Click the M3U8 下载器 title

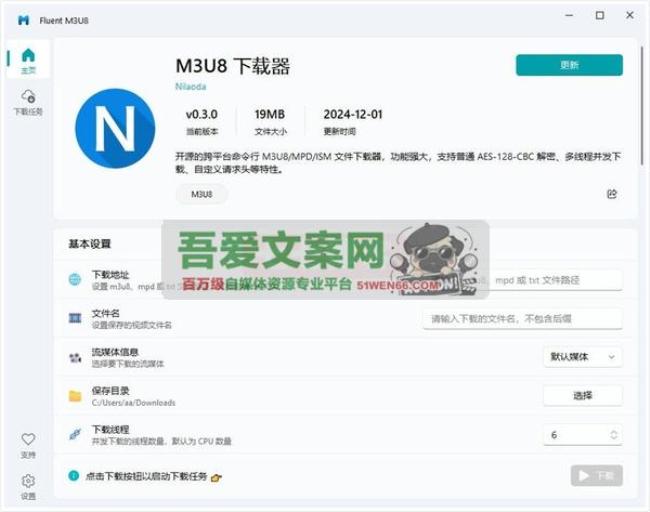click(233, 66)
